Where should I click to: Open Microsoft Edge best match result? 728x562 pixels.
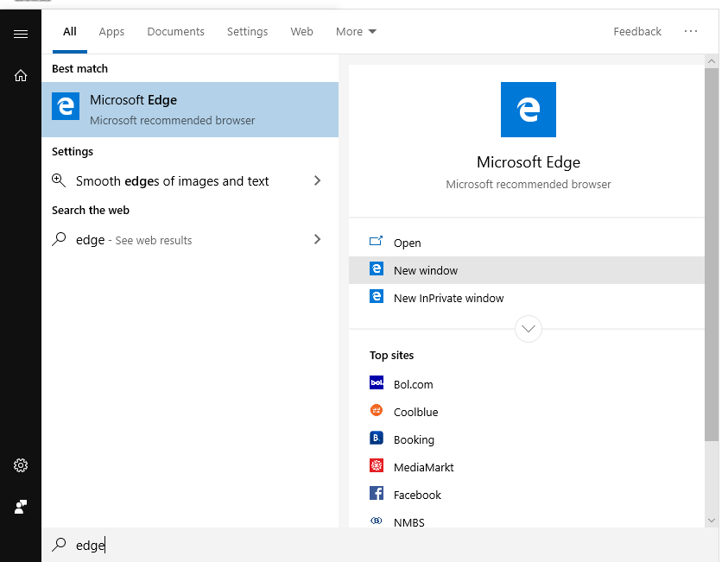190,110
